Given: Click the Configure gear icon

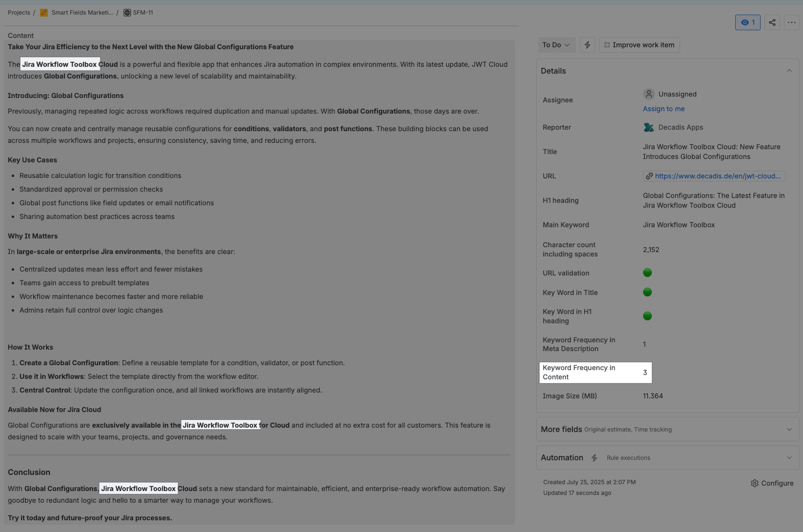Looking at the screenshot, I should coord(755,483).
